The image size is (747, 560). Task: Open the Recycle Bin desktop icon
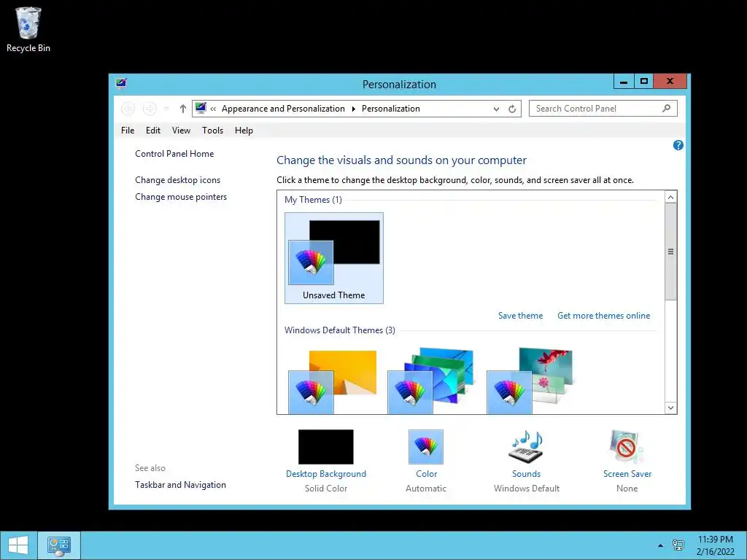click(x=28, y=29)
